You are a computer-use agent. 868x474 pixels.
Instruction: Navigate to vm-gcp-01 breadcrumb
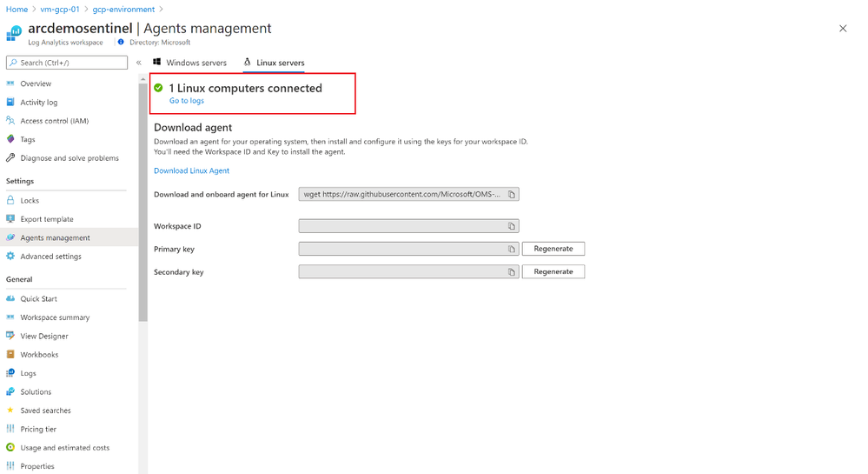(60, 10)
